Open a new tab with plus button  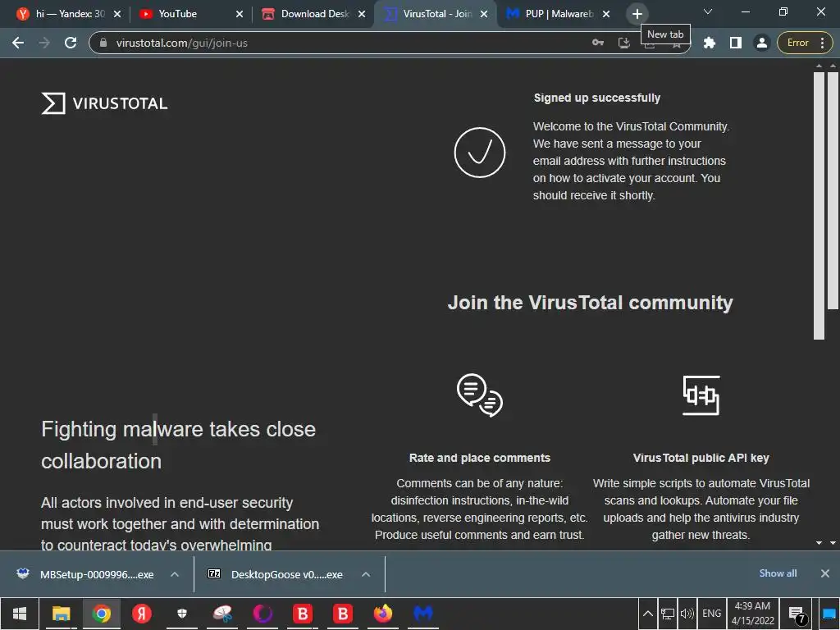(x=637, y=14)
